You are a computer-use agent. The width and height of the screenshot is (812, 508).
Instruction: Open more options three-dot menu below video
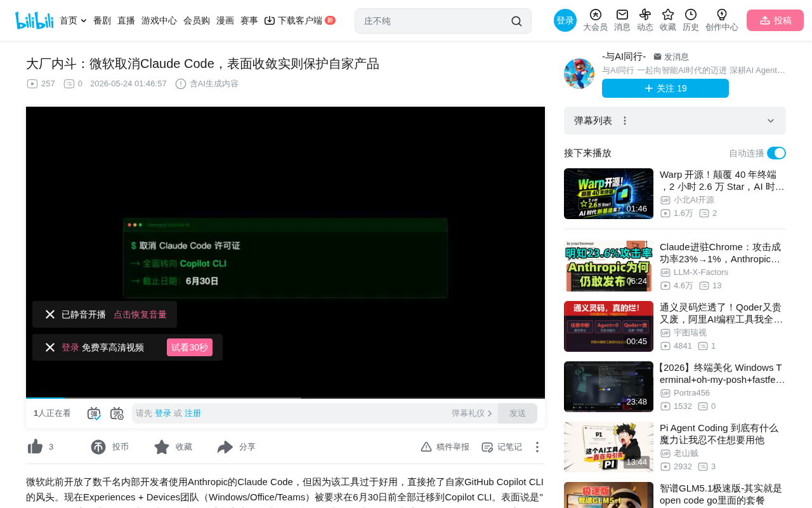[537, 447]
